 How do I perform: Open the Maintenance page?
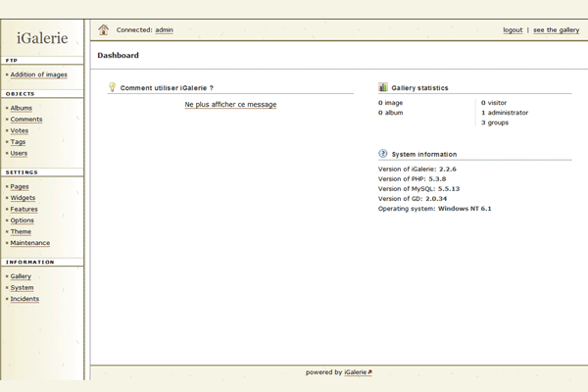point(29,243)
